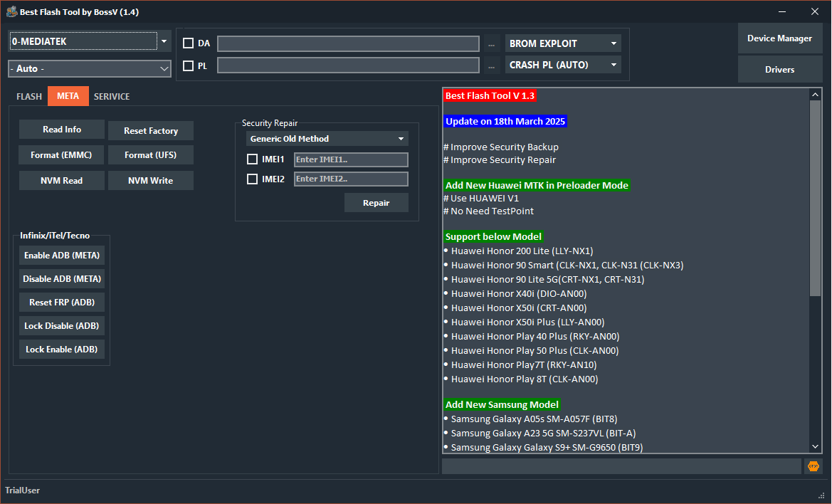Open Generic Old Method dropdown
The width and height of the screenshot is (832, 504).
(327, 139)
